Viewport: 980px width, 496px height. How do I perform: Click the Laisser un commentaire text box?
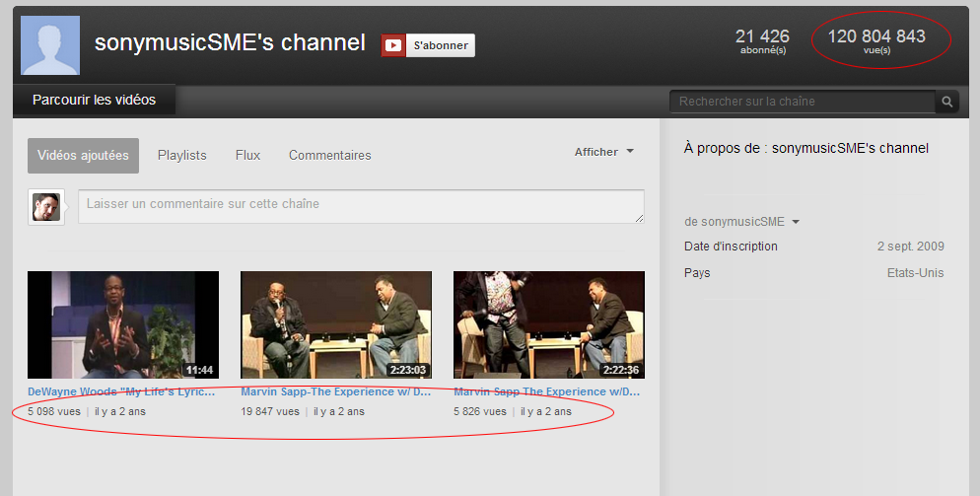(x=361, y=206)
